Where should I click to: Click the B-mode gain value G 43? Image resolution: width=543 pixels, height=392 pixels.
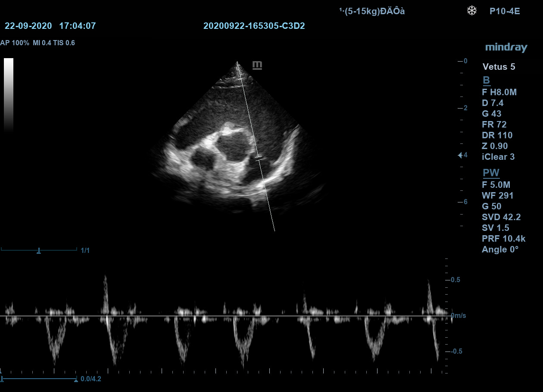pyautogui.click(x=492, y=114)
